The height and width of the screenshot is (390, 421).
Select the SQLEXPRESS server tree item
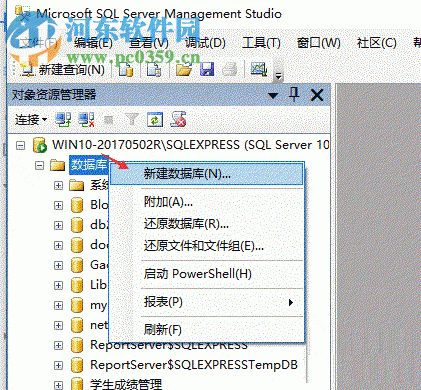(191, 145)
